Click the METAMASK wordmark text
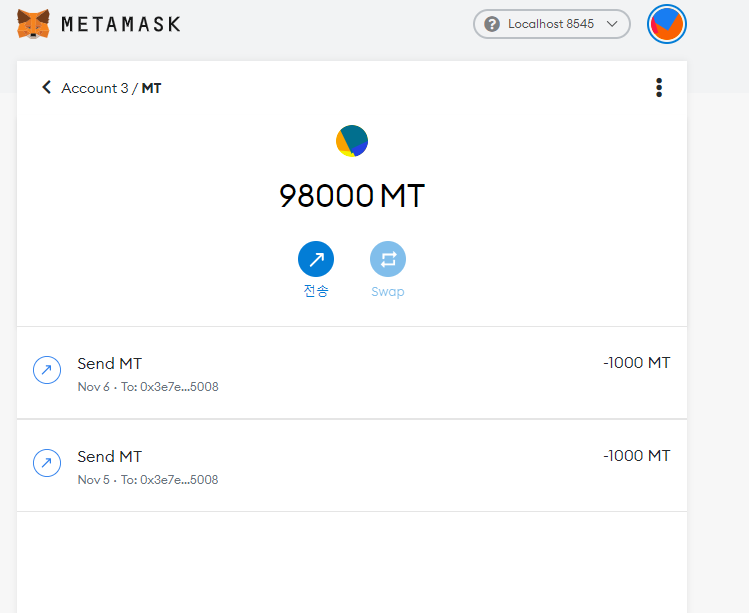This screenshot has height=613, width=749. [x=121, y=24]
